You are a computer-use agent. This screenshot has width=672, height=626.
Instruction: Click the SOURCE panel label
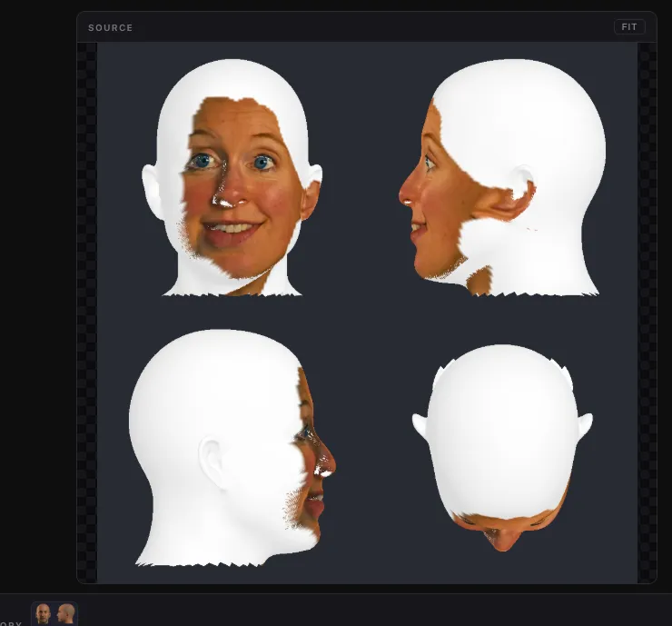pyautogui.click(x=111, y=28)
